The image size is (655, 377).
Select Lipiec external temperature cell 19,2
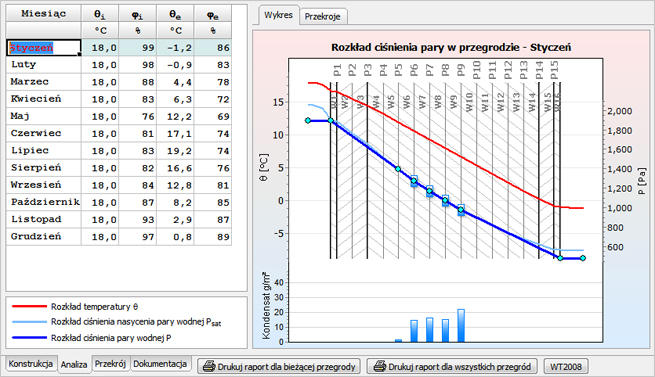coord(175,151)
